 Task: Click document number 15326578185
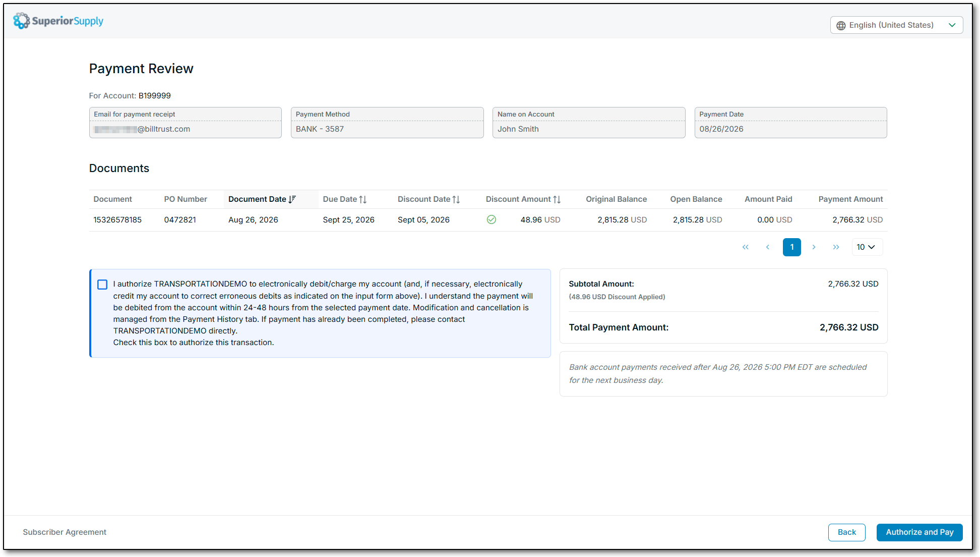coord(117,220)
